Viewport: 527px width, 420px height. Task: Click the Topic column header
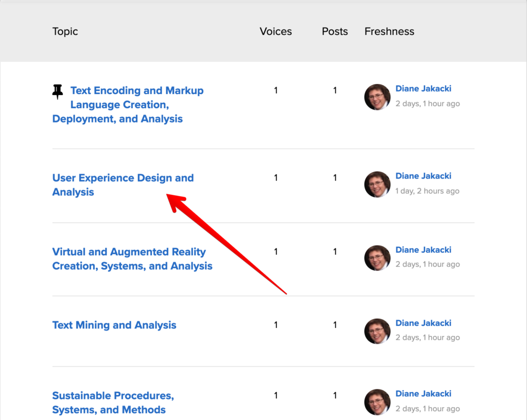click(x=65, y=31)
